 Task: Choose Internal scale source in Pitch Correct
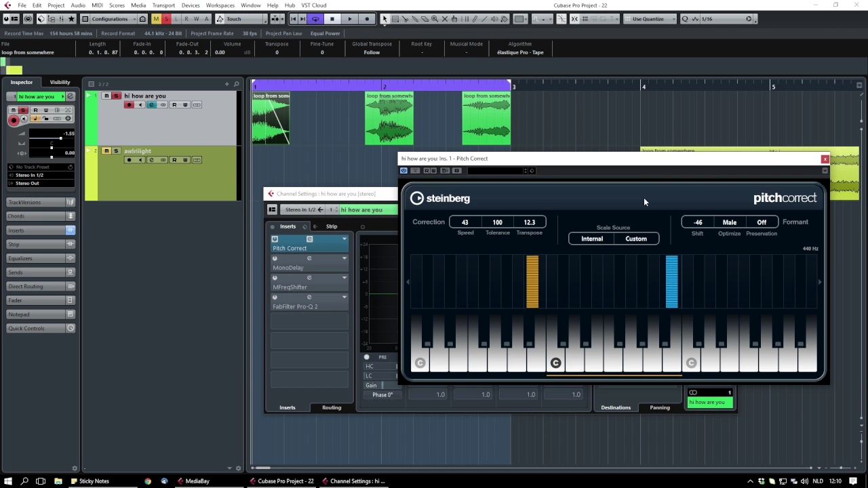(592, 239)
